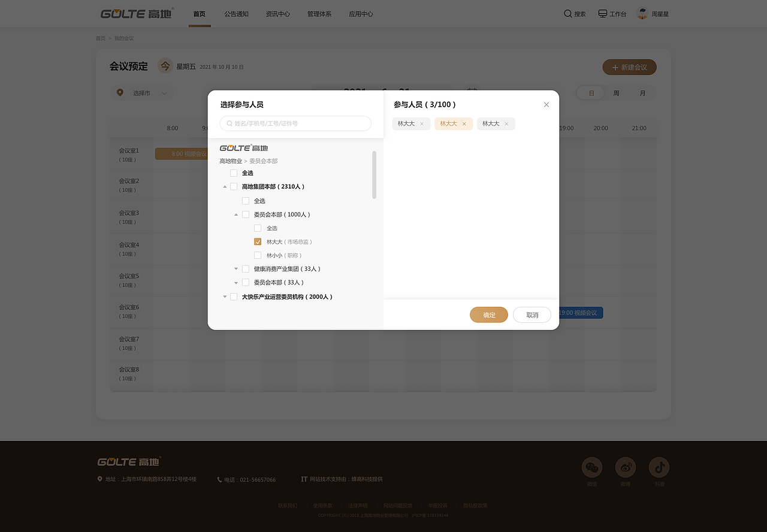The image size is (767, 532).
Task: Check the 健康消费产业集团 (33人) checkbox
Action: 246,269
